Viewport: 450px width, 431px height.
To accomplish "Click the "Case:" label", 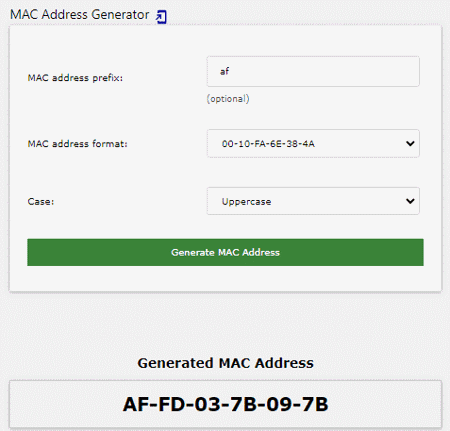I will click(x=41, y=202).
